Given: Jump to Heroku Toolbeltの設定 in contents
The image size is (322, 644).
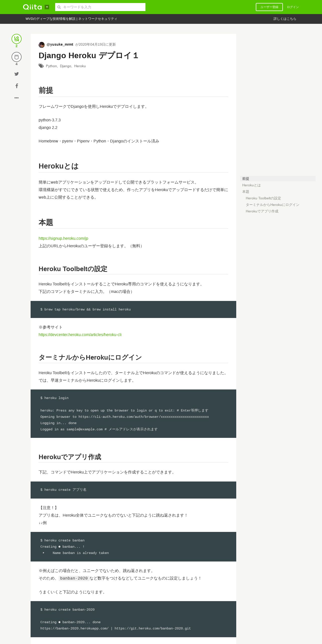Looking at the screenshot, I should (263, 198).
